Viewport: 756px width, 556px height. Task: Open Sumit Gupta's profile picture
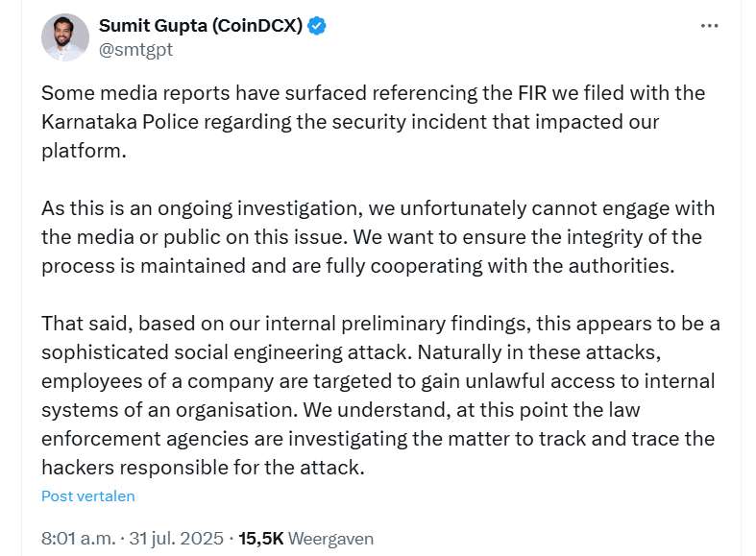coord(65,37)
